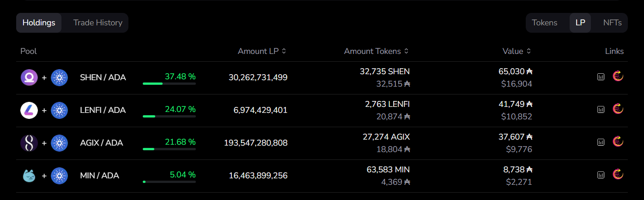
Task: Click the DEX link icon for MIN / ADA
Action: click(618, 174)
